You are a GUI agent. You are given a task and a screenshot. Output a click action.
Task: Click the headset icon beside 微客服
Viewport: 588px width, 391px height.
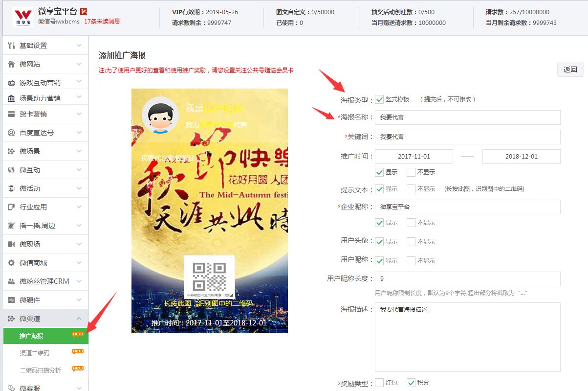[x=11, y=388]
